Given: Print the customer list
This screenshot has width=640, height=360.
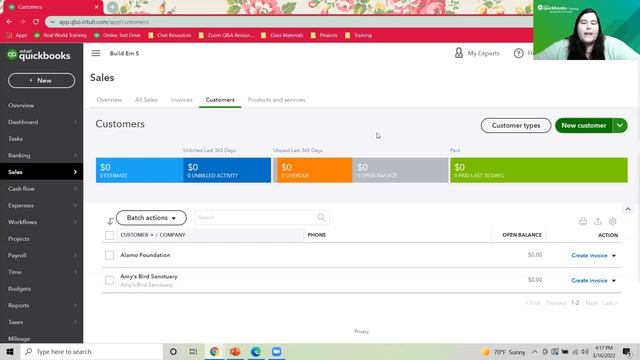Looking at the screenshot, I should tap(583, 221).
